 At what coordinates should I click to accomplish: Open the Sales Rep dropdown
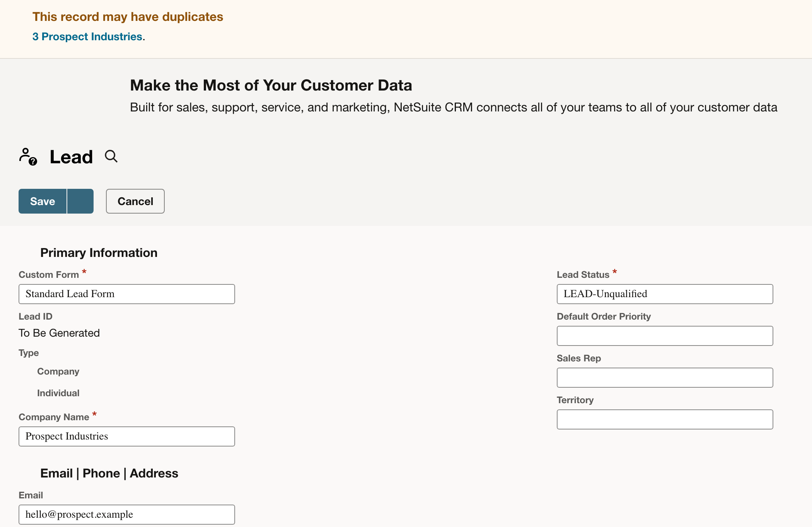[x=665, y=378]
